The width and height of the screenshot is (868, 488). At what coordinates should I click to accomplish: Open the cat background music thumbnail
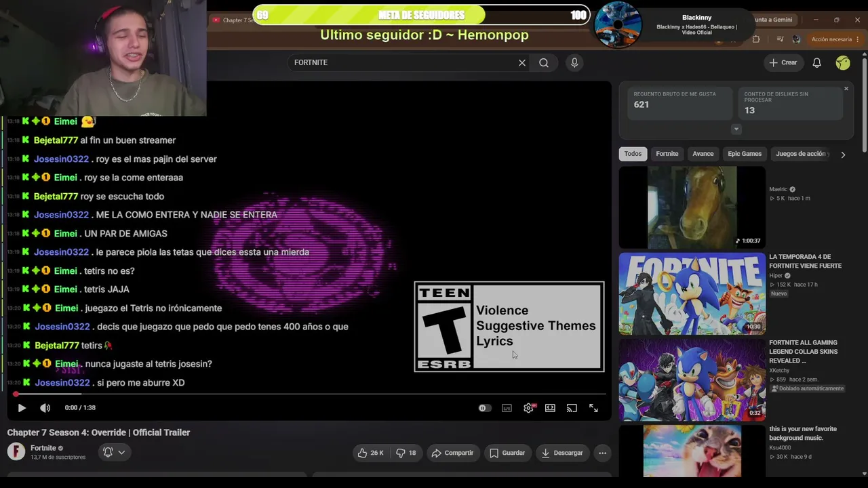pos(692,451)
